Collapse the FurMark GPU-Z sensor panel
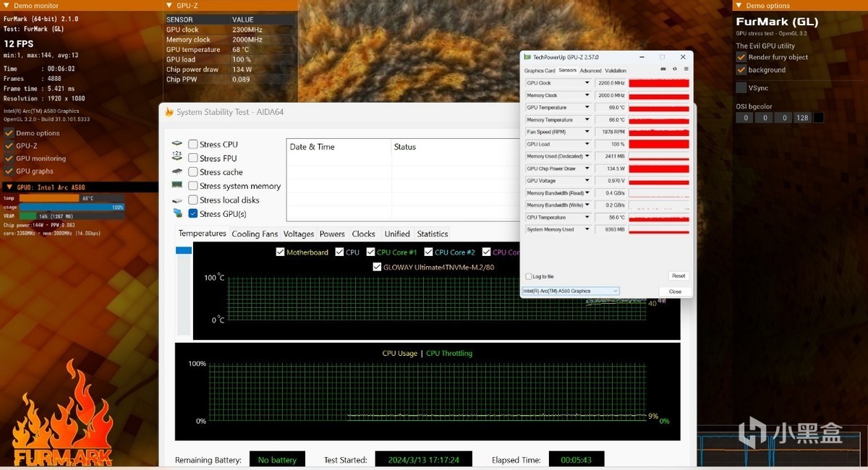Screen dimensions: 868x470 (x=169, y=5)
